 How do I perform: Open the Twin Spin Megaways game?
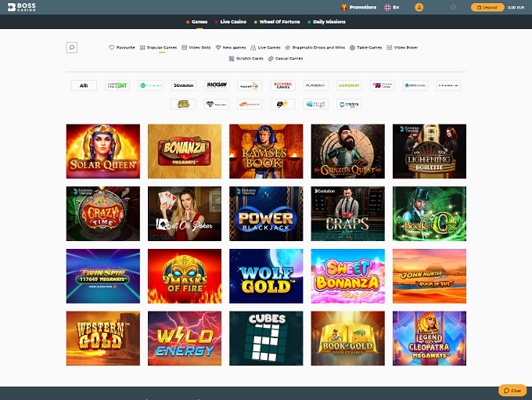(103, 276)
